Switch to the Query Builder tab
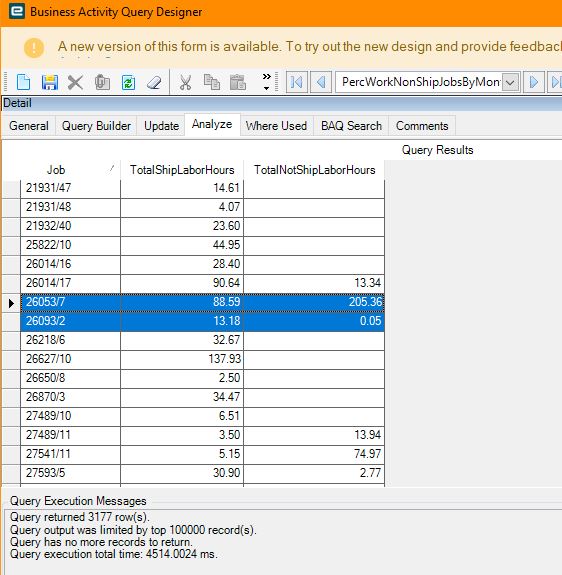The height and width of the screenshot is (575, 562). pos(96,126)
